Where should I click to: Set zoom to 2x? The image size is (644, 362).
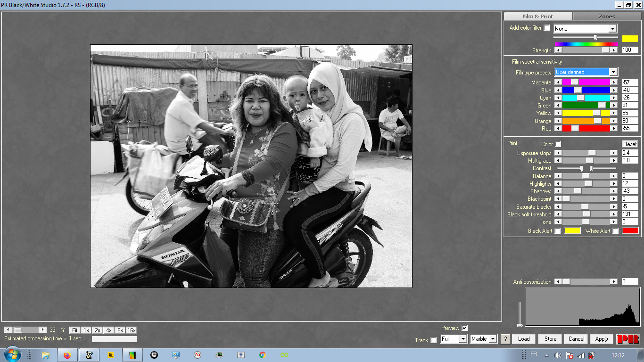point(97,330)
